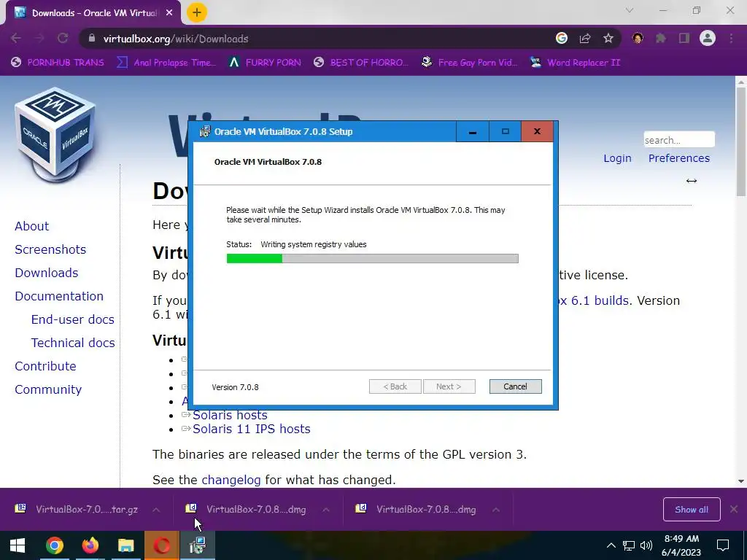Open the 6.1 builds link
This screenshot has width=747, height=560.
(x=594, y=301)
